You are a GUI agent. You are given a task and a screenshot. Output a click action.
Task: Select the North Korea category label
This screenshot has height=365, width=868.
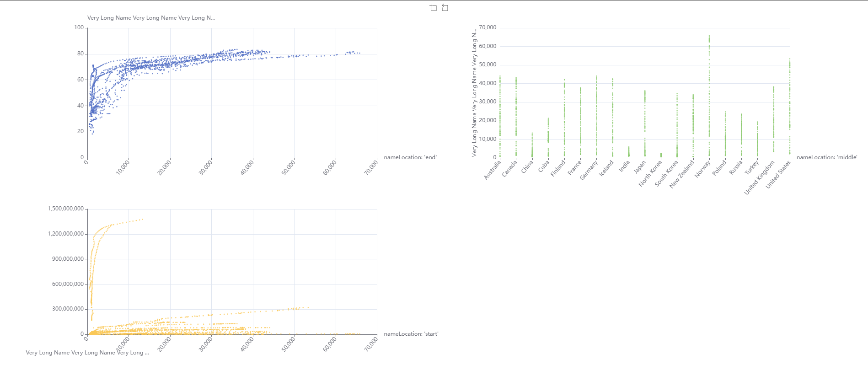pos(650,173)
